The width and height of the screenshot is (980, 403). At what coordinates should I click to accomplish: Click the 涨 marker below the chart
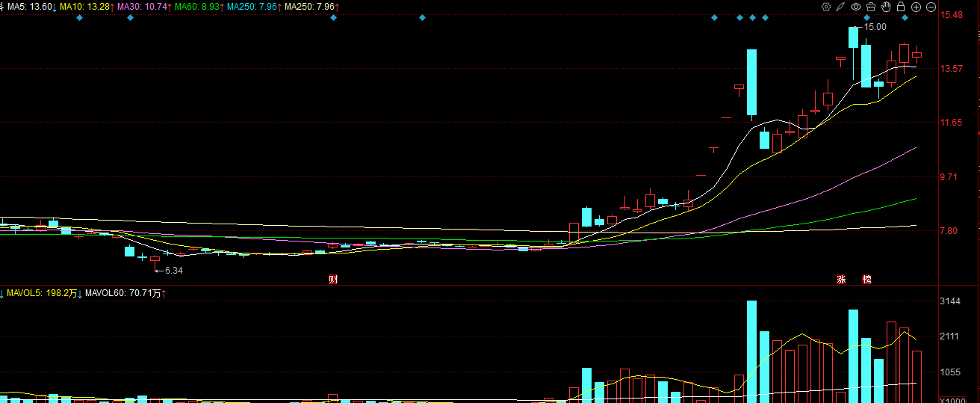840,280
